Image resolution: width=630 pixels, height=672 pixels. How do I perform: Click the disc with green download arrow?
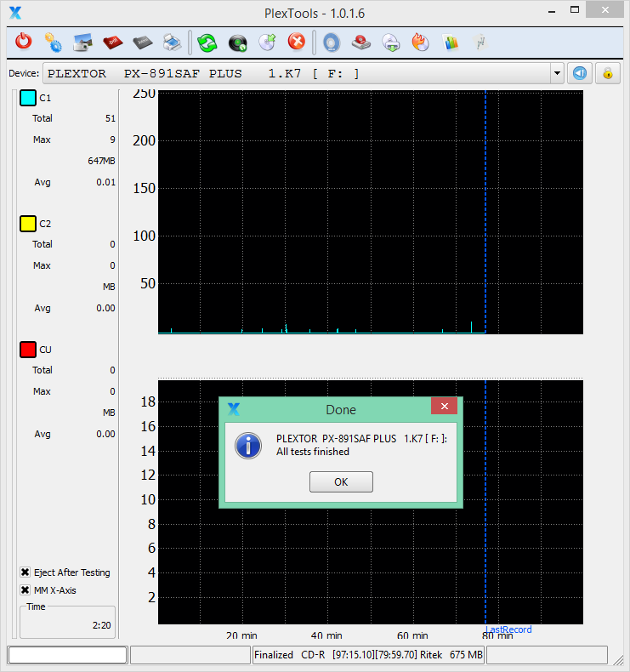(x=391, y=43)
